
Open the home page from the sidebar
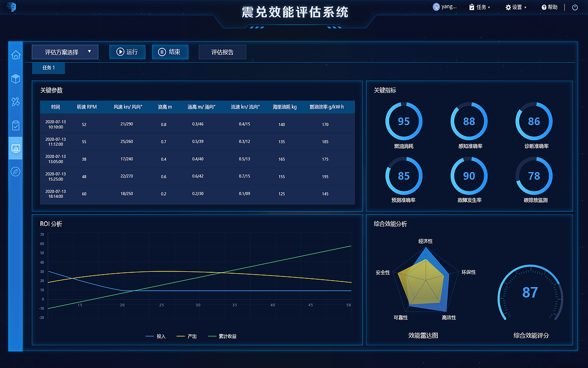pyautogui.click(x=16, y=55)
